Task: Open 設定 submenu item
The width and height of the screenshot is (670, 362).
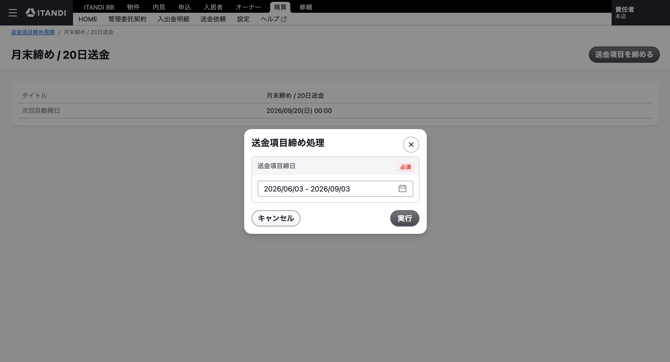Action: (x=243, y=19)
